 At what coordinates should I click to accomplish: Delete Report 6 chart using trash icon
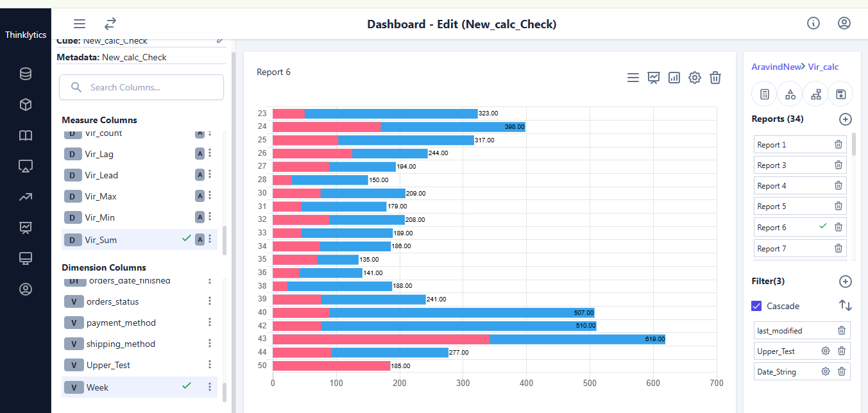(715, 78)
